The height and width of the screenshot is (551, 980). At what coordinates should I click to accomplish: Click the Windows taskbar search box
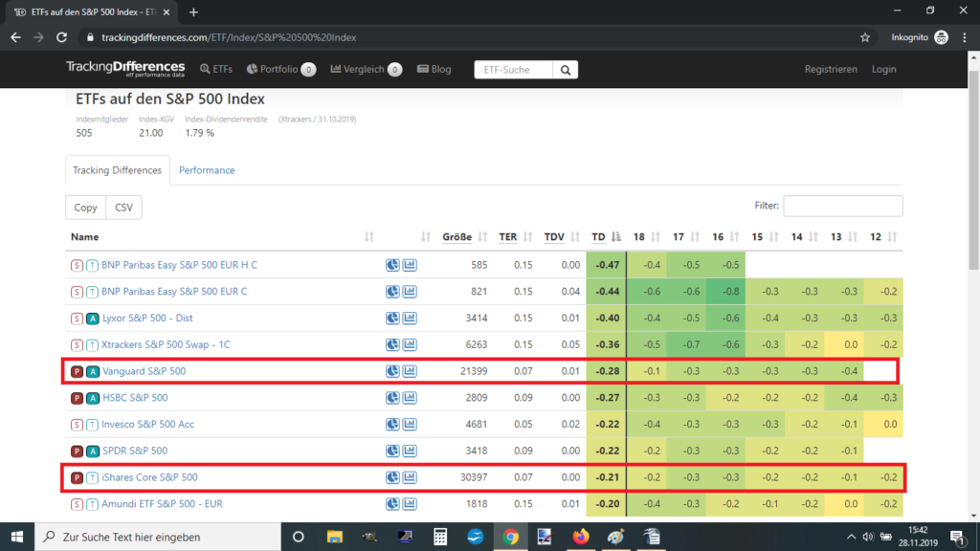[x=158, y=537]
